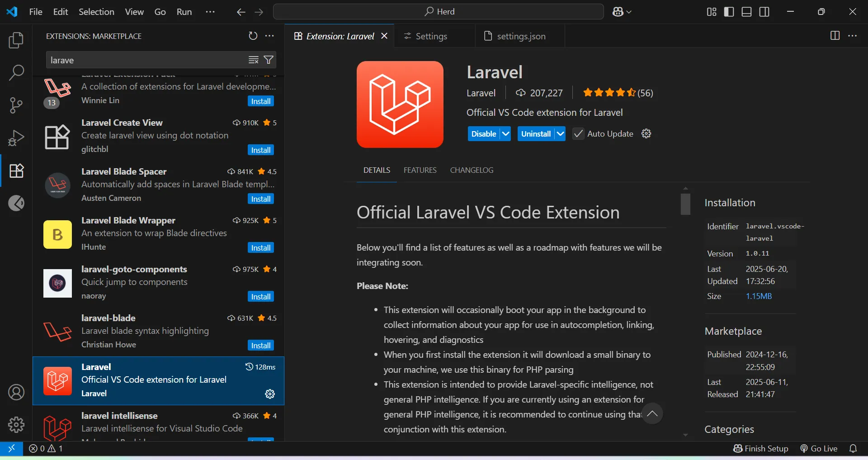This screenshot has width=868, height=460.
Task: Click the Laravel extension logo
Action: tap(400, 104)
